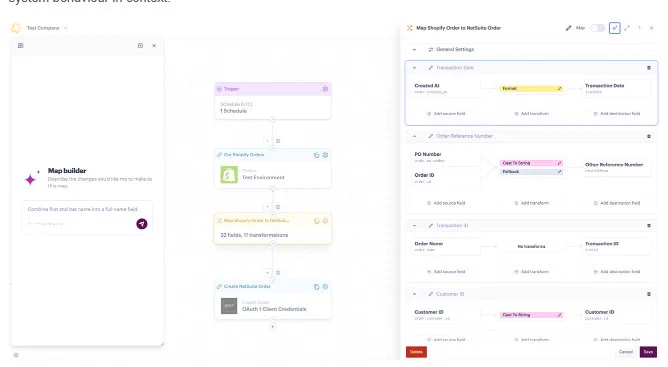Screen dimensions: 668x367
Task: Open Trigger node settings gear
Action: 325,89
